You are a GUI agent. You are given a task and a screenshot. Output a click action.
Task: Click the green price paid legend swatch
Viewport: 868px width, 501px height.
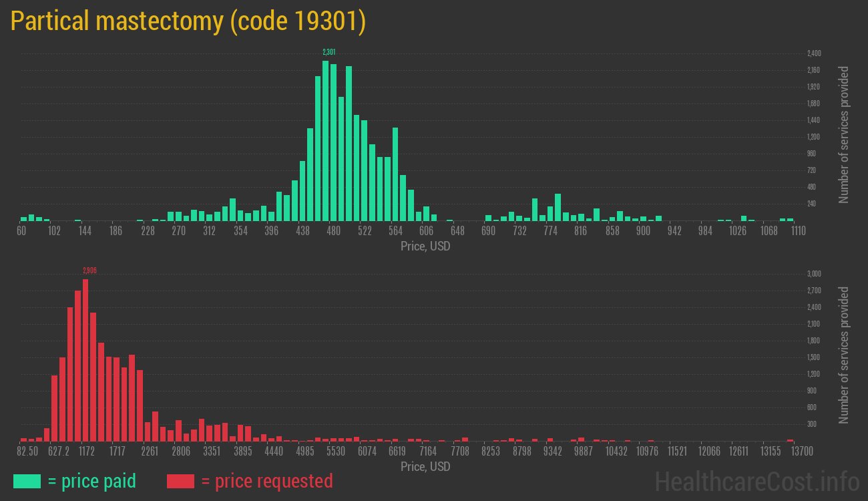click(27, 481)
